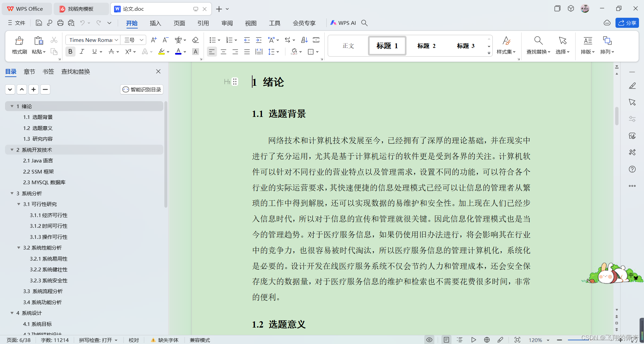Viewport: 644px width, 344px height.
Task: Open the 审阅 (Review) ribbon tab
Action: pyautogui.click(x=227, y=23)
